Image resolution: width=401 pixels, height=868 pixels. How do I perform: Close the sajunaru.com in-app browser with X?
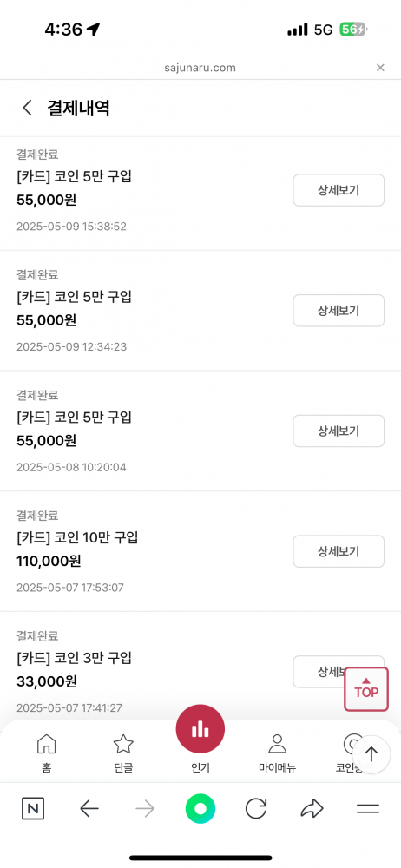click(380, 68)
